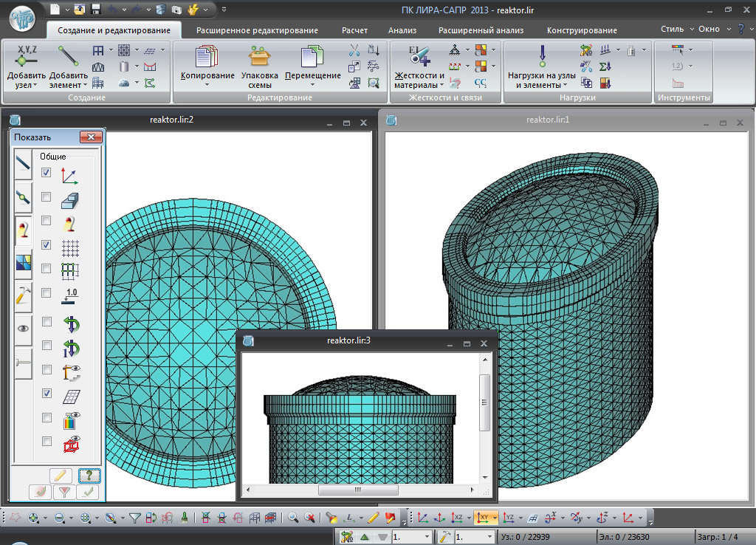Image resolution: width=756 pixels, height=545 pixels.
Task: Toggle the local axes checkbox in Показать
Action: click(47, 173)
